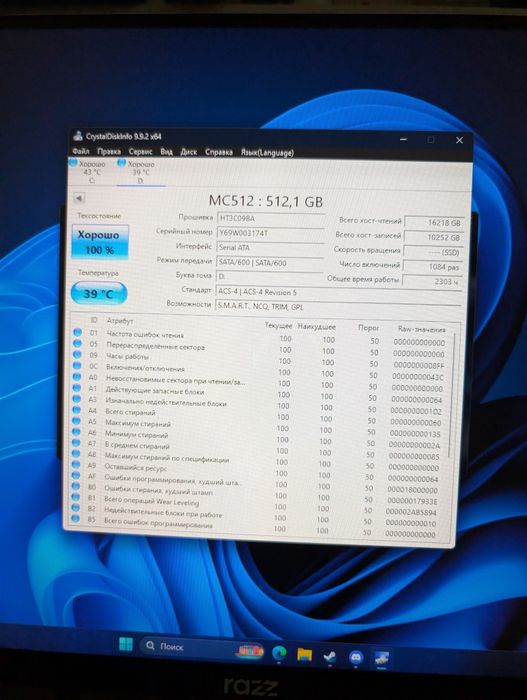This screenshot has width=527, height=700.
Task: Click the CrystalDiskInfo title bar app icon
Action: coord(78,136)
